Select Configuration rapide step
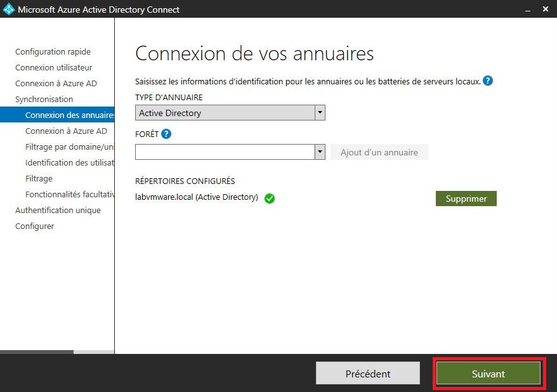The width and height of the screenshot is (557, 392). tap(53, 52)
